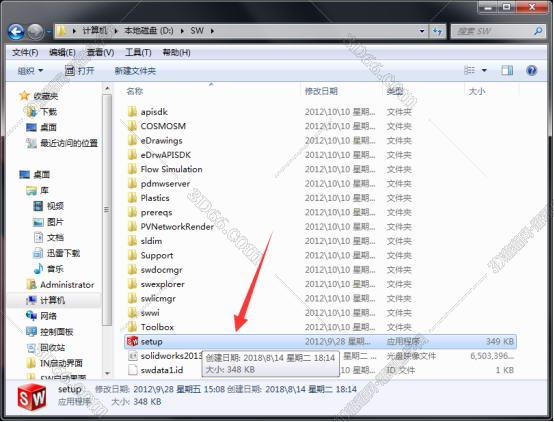Click the 图片 library icon

tap(38, 222)
